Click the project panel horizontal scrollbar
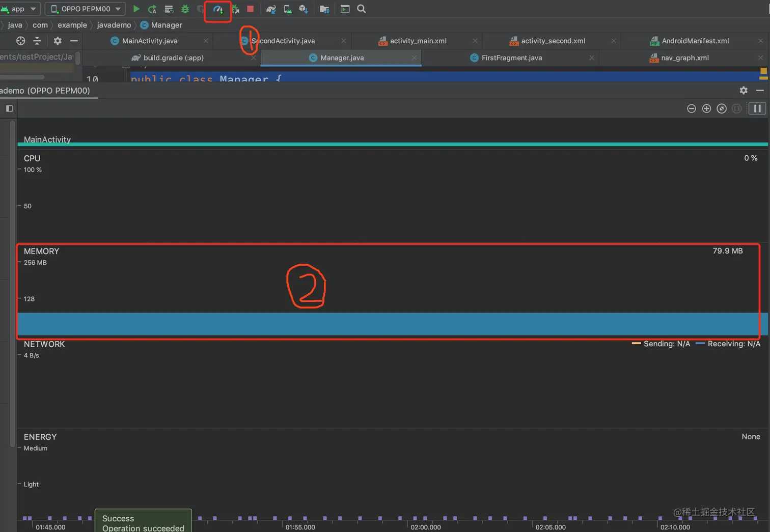This screenshot has width=770, height=532. click(x=22, y=77)
